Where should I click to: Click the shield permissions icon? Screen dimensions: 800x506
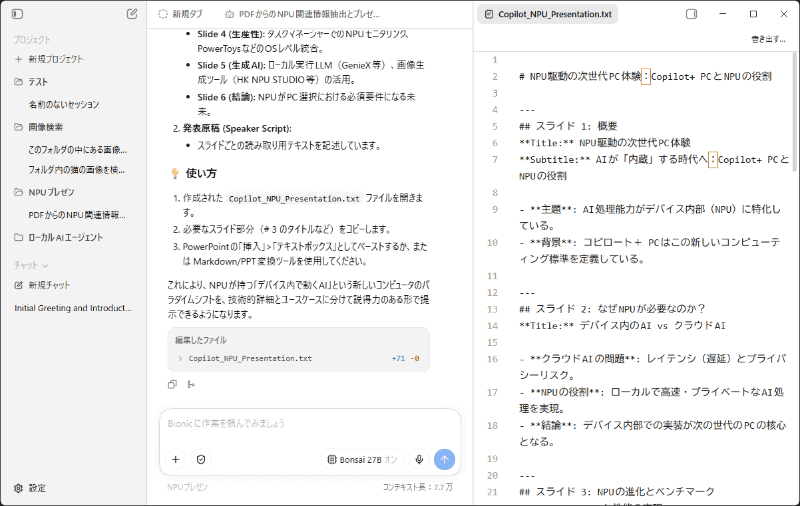[201, 460]
